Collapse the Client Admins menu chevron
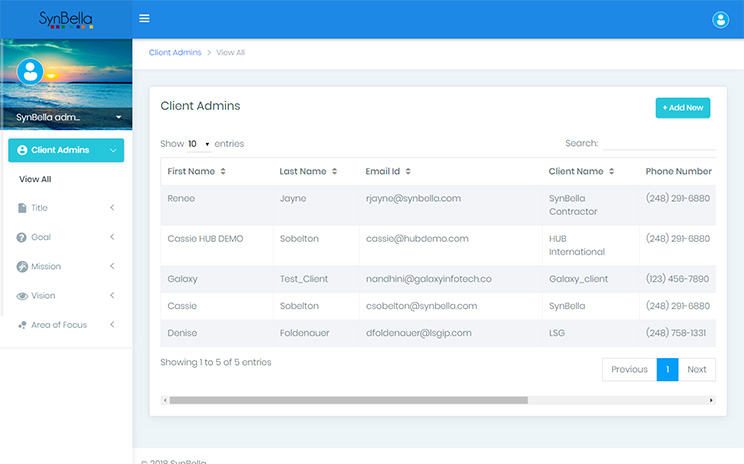Viewport: 744px width, 464px height. pos(113,150)
